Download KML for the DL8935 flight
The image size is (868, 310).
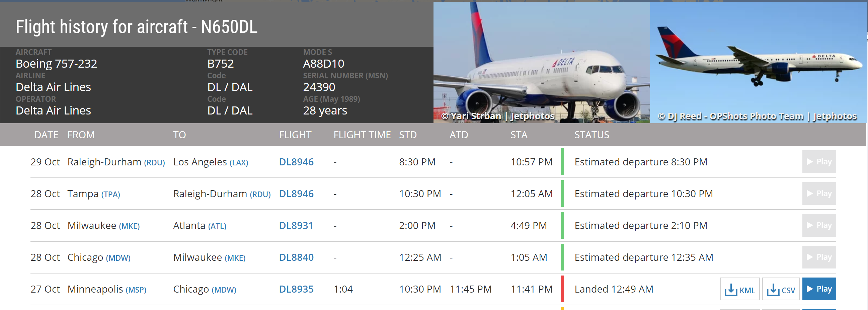click(x=739, y=289)
